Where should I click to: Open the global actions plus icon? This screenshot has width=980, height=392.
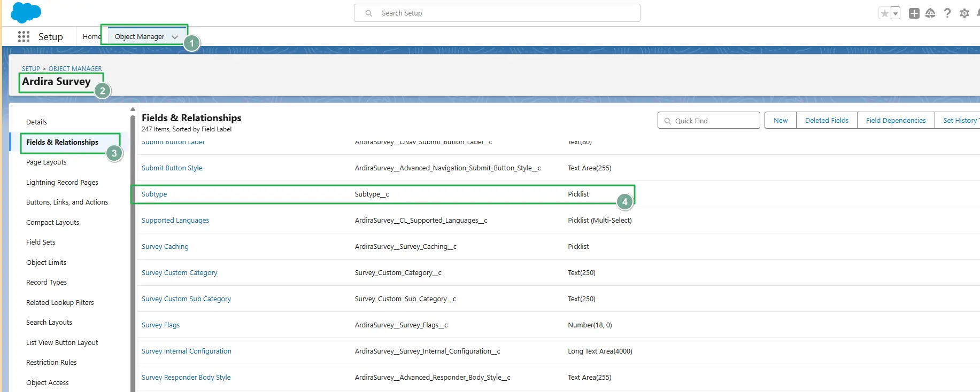(914, 13)
